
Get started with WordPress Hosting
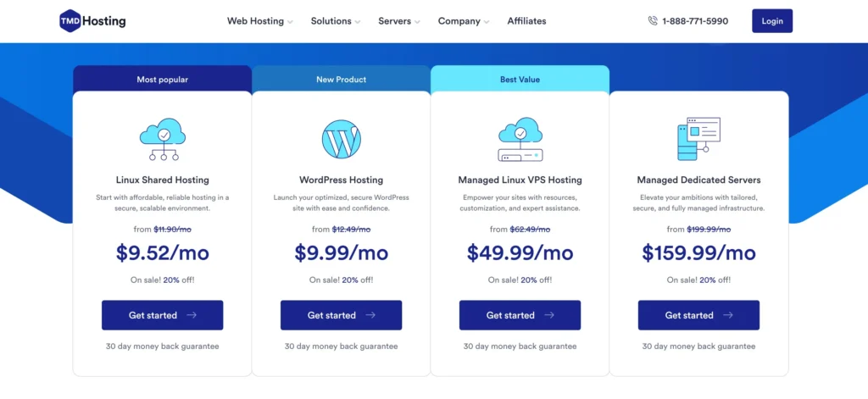click(x=342, y=315)
